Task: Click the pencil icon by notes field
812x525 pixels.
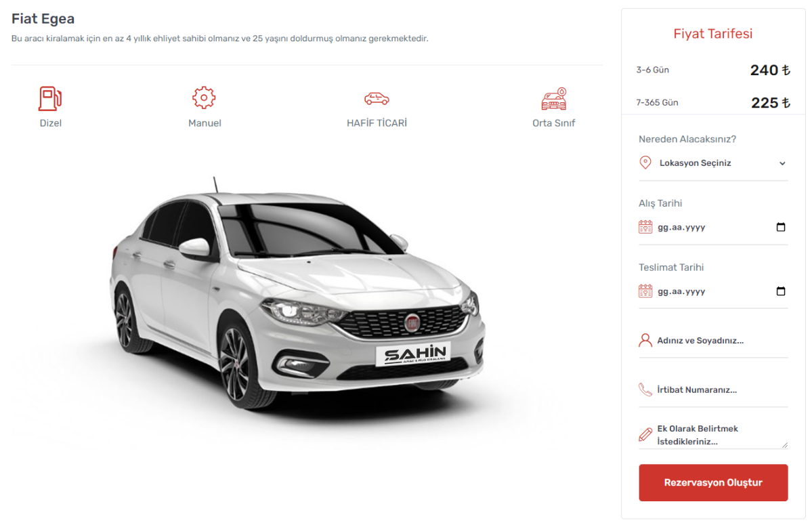Action: (x=645, y=434)
